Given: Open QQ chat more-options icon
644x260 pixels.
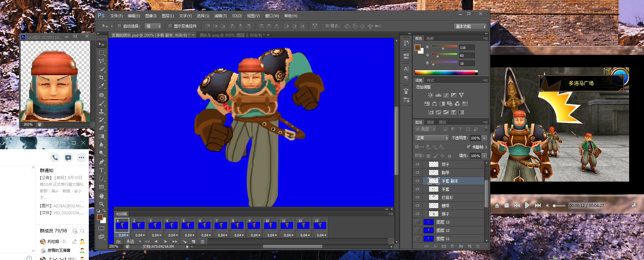Looking at the screenshot, I should [82, 157].
